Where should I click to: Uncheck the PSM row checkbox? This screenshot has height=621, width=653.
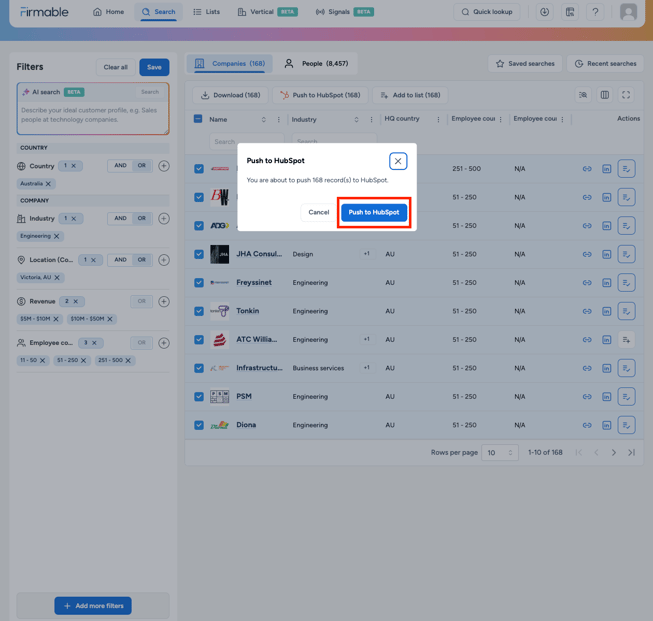[x=199, y=397]
